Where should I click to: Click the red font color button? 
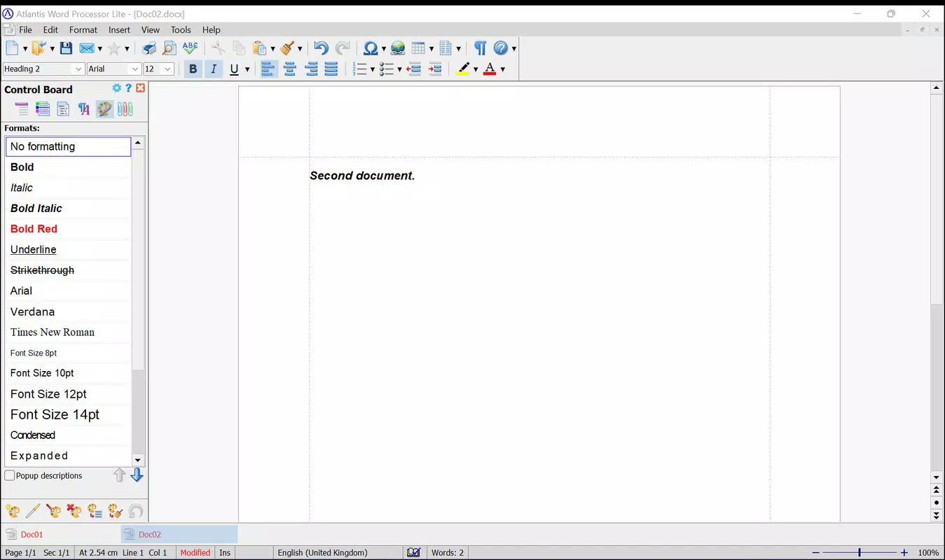[x=490, y=69]
